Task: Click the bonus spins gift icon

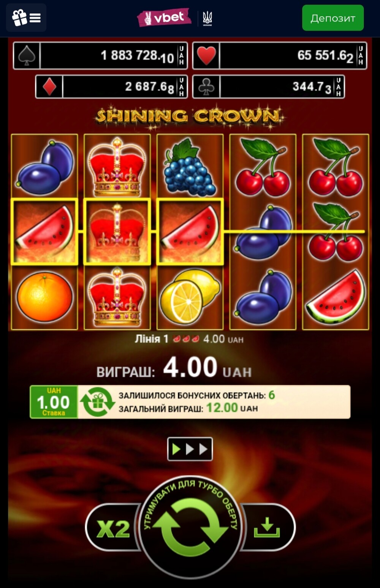Action: click(98, 402)
